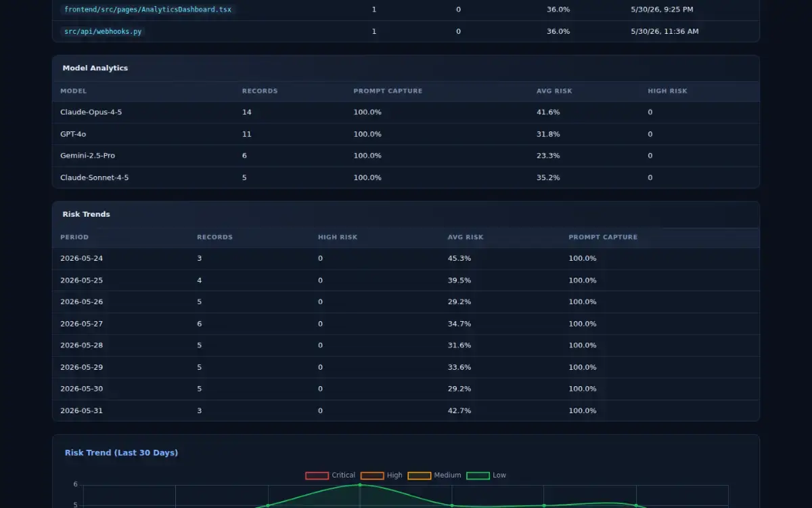Click the 41.6% avg risk value
812x508 pixels.
tap(548, 112)
